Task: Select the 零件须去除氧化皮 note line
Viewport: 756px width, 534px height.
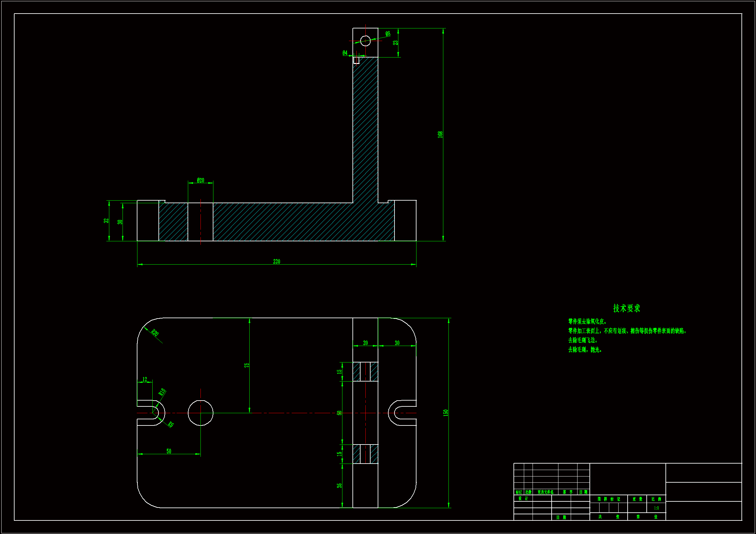Action: pos(587,321)
